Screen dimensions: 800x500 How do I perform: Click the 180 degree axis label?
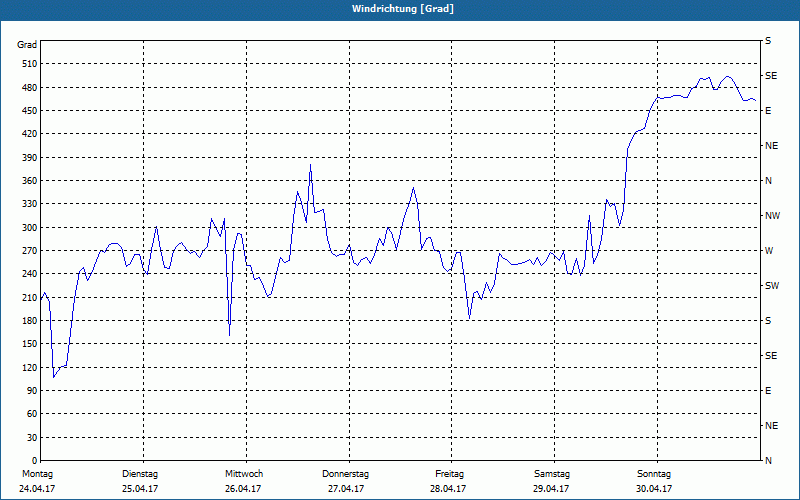29,321
